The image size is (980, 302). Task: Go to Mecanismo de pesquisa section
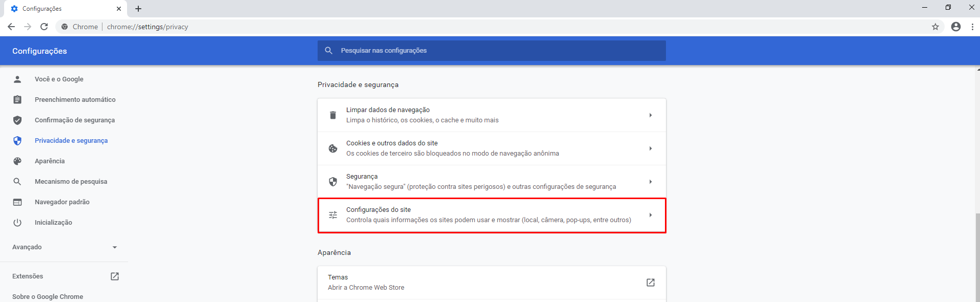click(71, 182)
